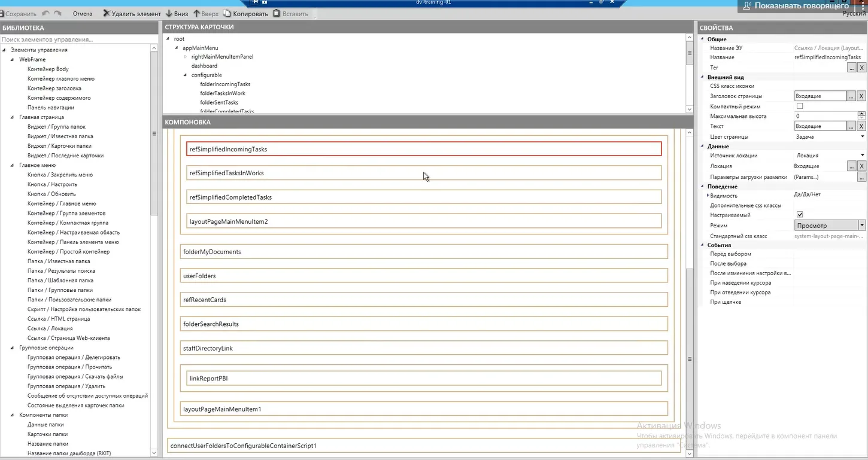Open the Режим dropdown showing Просмотр

click(861, 226)
